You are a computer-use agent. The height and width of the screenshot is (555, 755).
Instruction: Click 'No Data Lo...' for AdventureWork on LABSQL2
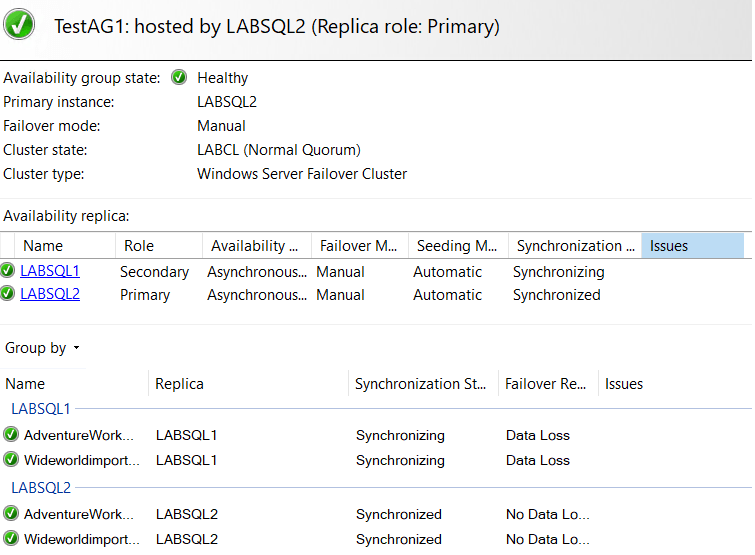[547, 514]
